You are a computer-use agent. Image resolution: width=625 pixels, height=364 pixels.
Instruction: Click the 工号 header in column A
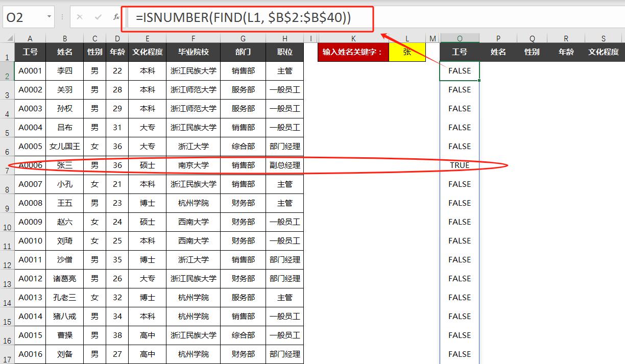30,52
